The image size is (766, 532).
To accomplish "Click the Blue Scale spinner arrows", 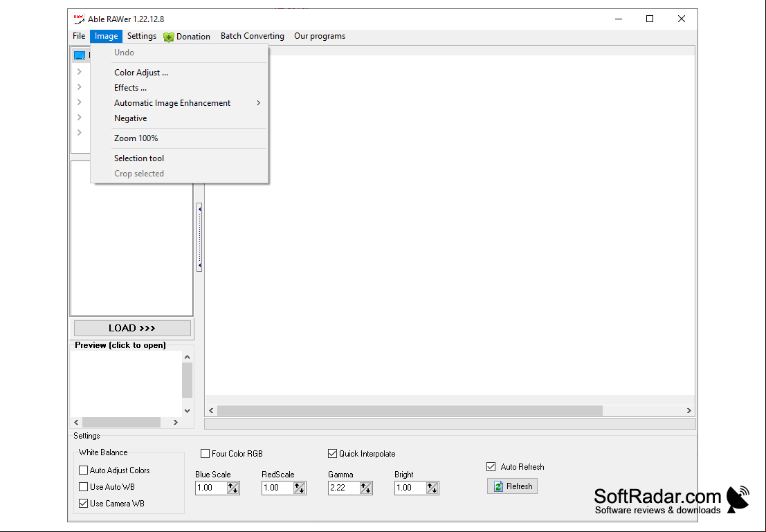I will [233, 488].
